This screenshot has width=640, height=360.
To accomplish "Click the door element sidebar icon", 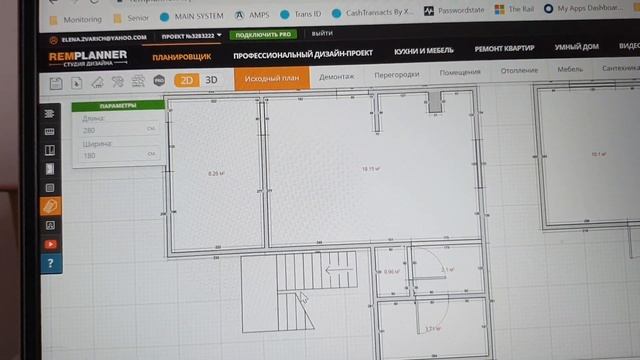I will [x=50, y=169].
